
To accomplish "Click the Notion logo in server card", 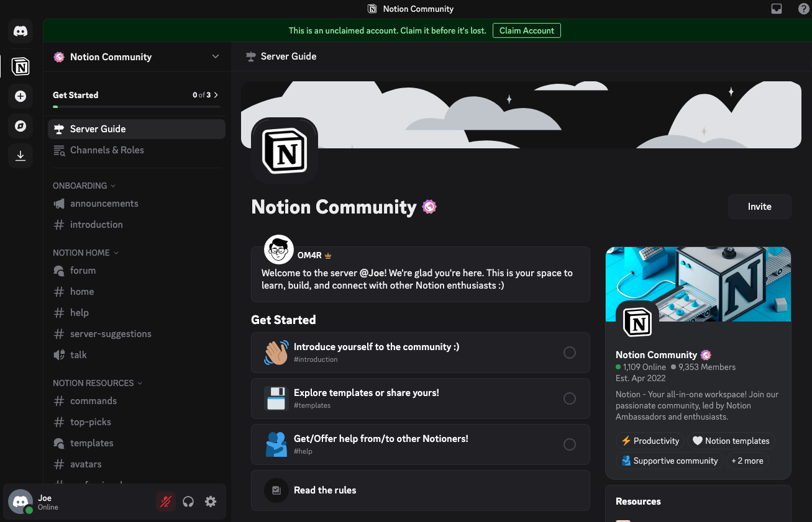I will [x=637, y=323].
